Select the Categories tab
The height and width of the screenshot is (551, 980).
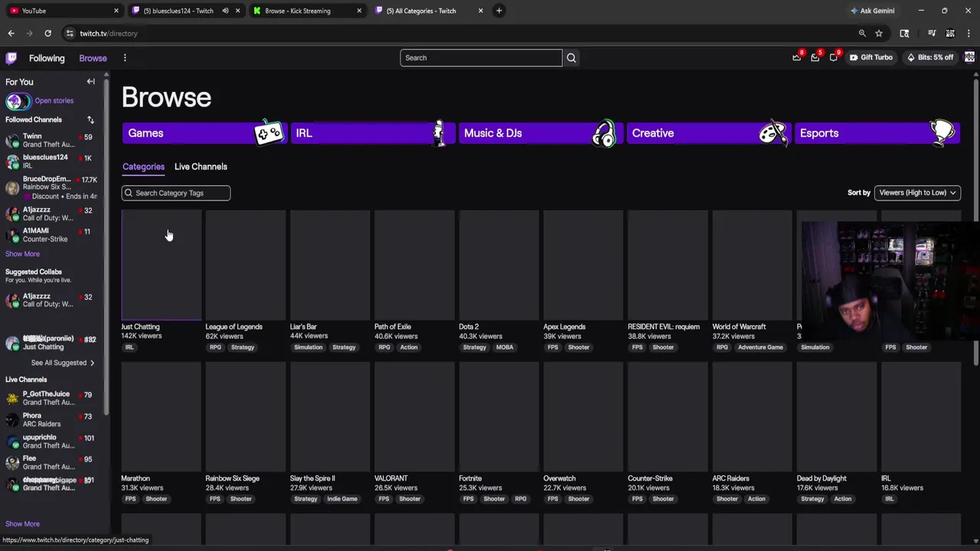click(143, 167)
